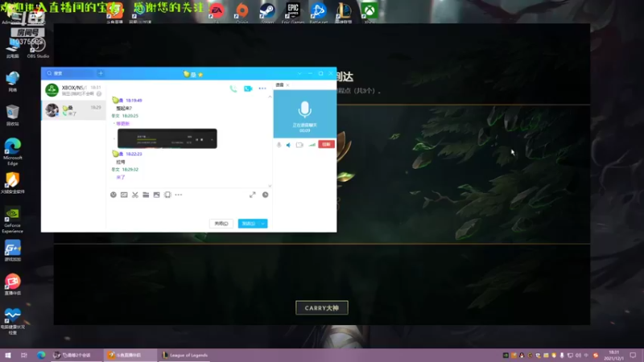The width and height of the screenshot is (644, 362).
Task: Click in the message input area
Action: [x=189, y=208]
